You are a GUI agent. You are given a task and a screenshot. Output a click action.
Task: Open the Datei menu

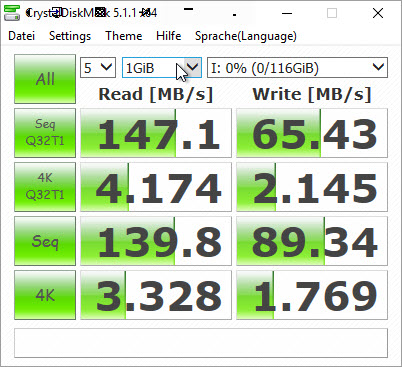[x=21, y=36]
